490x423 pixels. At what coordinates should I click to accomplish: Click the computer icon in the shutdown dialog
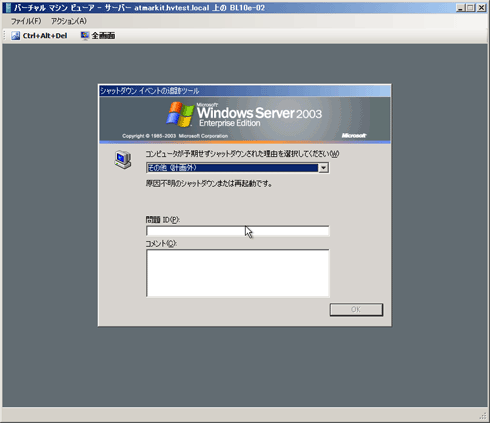coord(123,160)
